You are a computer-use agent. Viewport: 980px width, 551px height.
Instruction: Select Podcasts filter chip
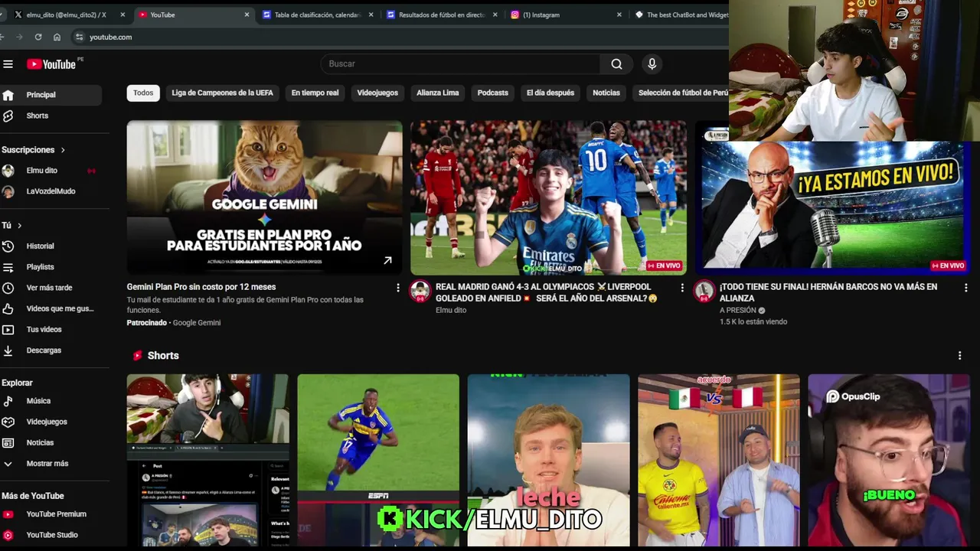[x=493, y=93]
